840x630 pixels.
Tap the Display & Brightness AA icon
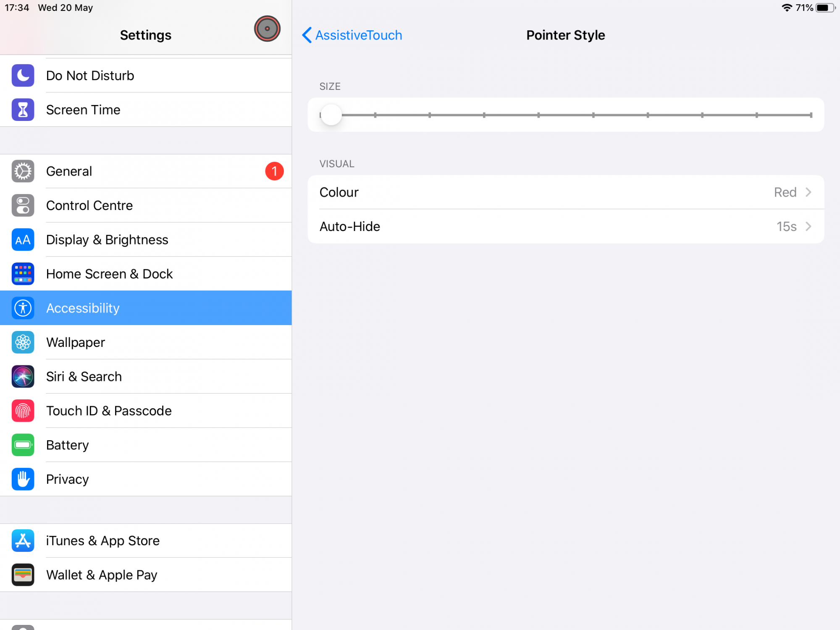point(23,240)
